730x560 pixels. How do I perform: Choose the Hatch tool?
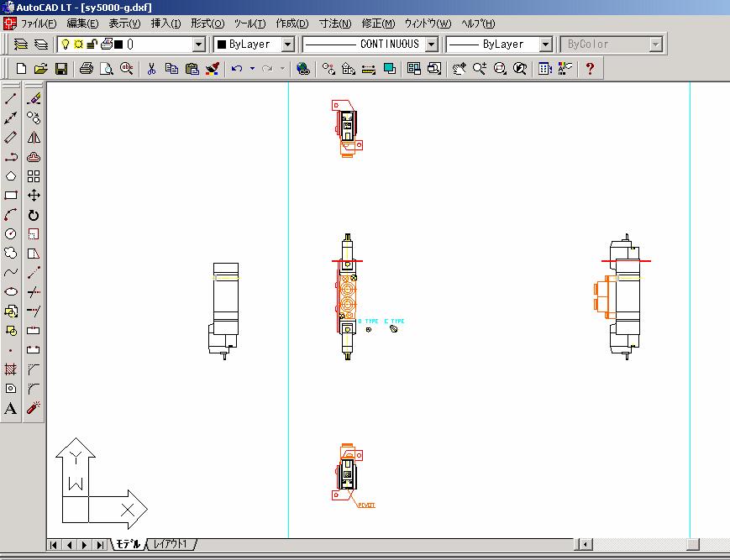(11, 369)
